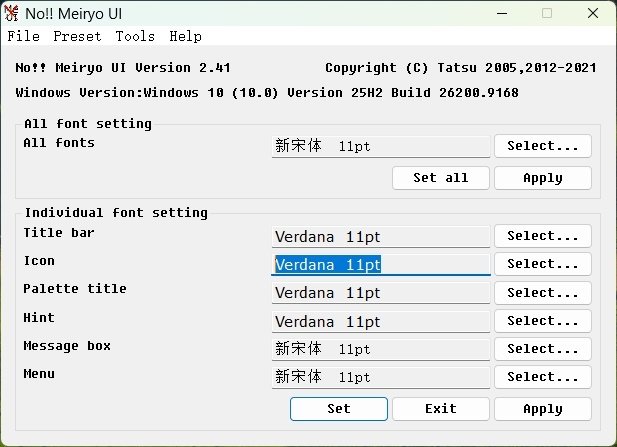
Task: Click the Exit button
Action: tap(441, 409)
